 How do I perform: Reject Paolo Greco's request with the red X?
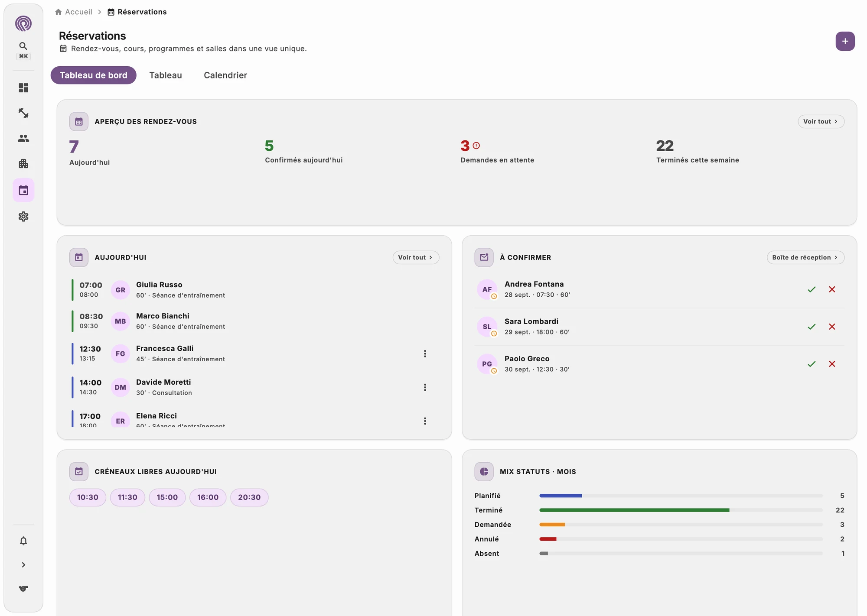(832, 364)
